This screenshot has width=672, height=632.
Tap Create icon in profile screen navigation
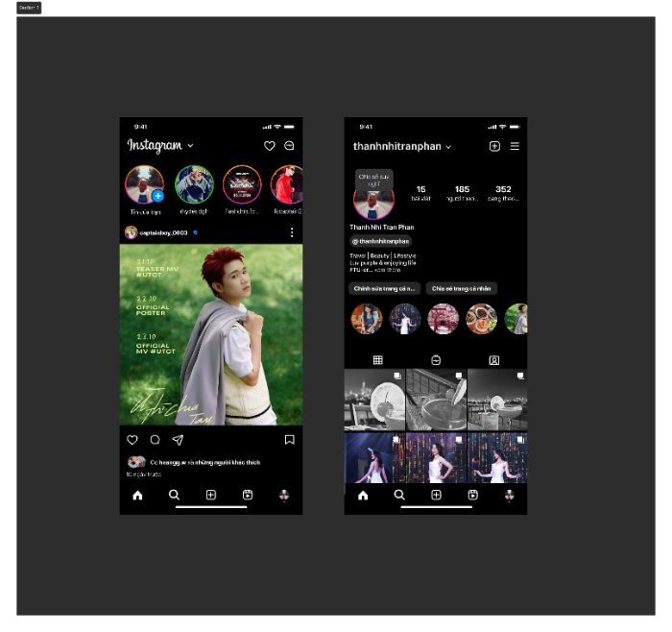coord(436,496)
